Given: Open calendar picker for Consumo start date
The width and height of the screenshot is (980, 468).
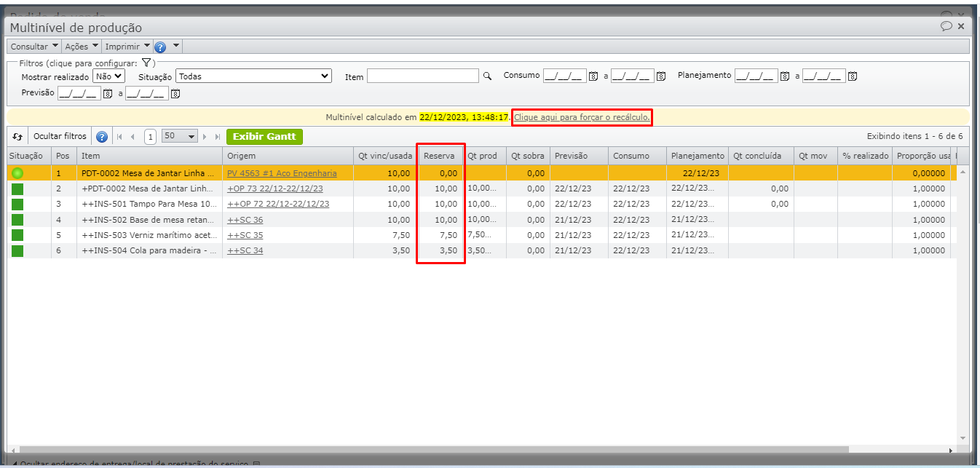Looking at the screenshot, I should (593, 76).
